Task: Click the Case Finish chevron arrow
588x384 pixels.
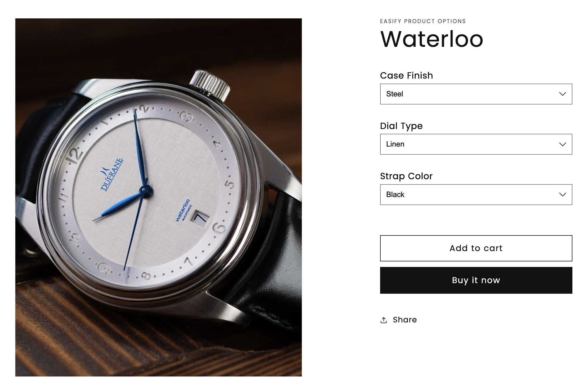Action: (x=562, y=94)
